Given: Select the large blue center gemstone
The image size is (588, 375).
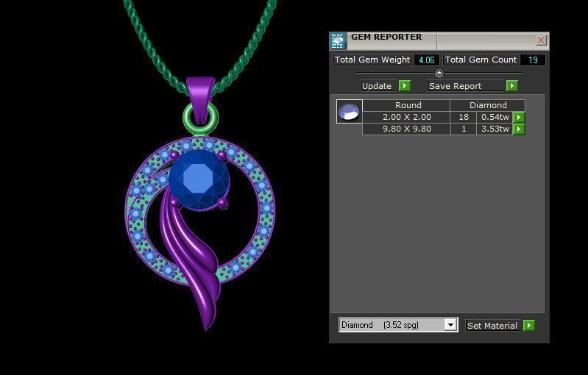Looking at the screenshot, I should [199, 180].
